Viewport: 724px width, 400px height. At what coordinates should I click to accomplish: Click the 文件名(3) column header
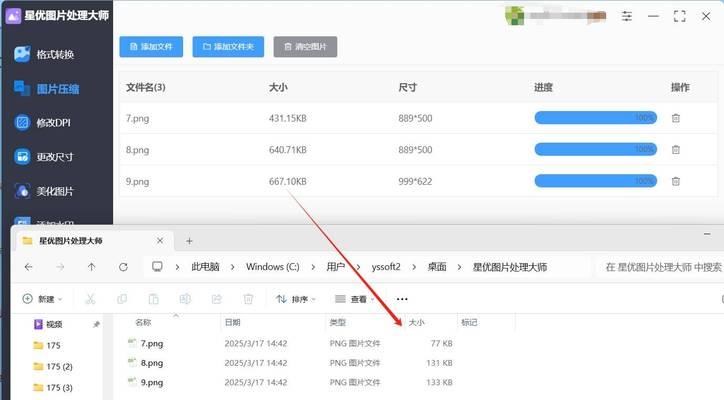[145, 87]
